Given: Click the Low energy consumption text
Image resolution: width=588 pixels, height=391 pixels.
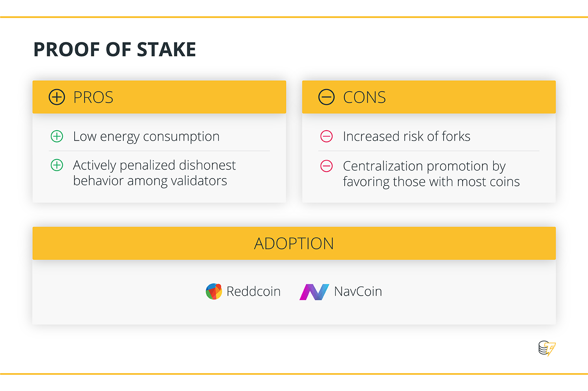Looking at the screenshot, I should tap(146, 137).
